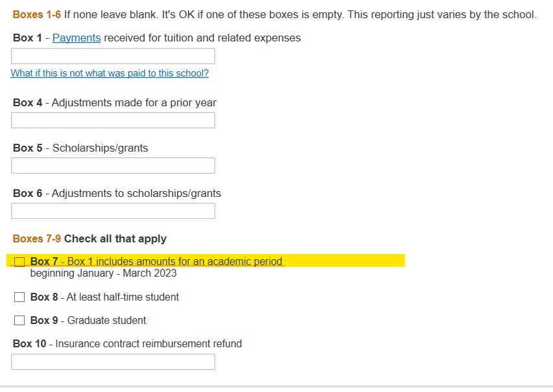Click the 'Boxes 1-6' orange heading
The width and height of the screenshot is (553, 392).
36,15
